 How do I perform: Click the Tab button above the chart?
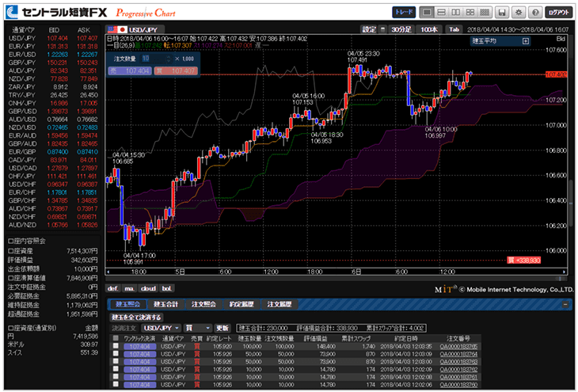(454, 29)
